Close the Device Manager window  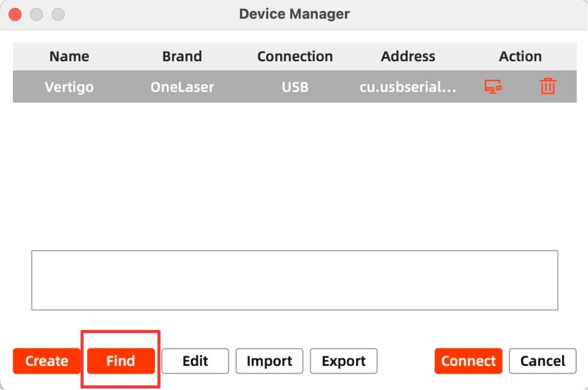[x=15, y=14]
